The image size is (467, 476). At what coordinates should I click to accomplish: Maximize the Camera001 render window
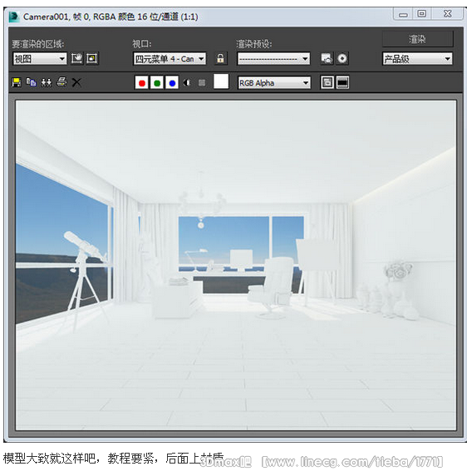pos(422,14)
